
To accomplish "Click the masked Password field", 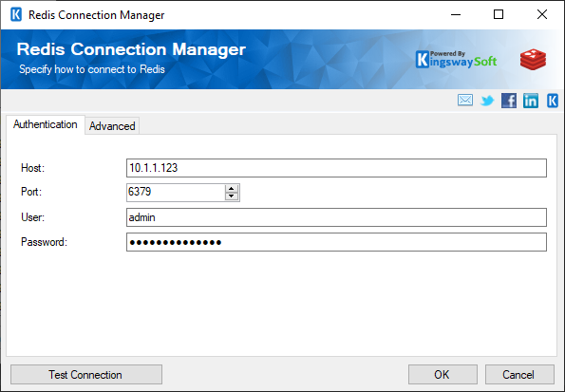I will (336, 242).
